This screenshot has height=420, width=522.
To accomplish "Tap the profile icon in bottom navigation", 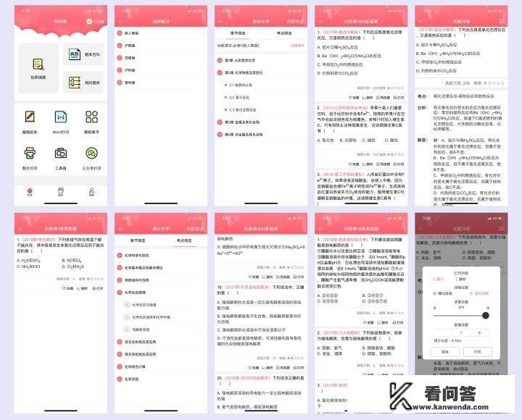I will [x=91, y=192].
